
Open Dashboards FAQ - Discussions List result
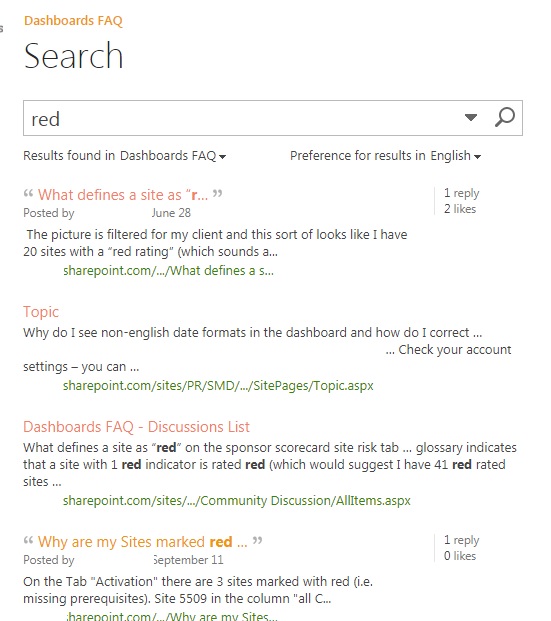point(136,427)
